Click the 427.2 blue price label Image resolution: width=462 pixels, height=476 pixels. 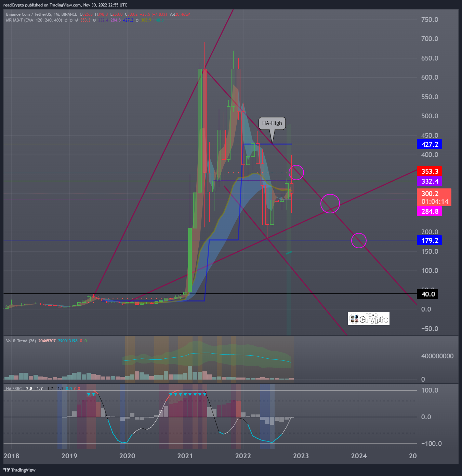pyautogui.click(x=429, y=144)
